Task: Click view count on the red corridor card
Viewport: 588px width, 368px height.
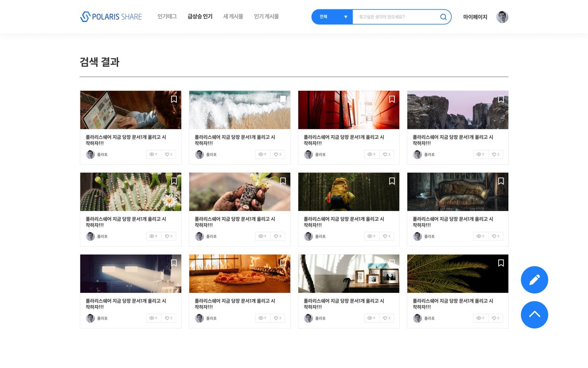Action: pos(371,155)
